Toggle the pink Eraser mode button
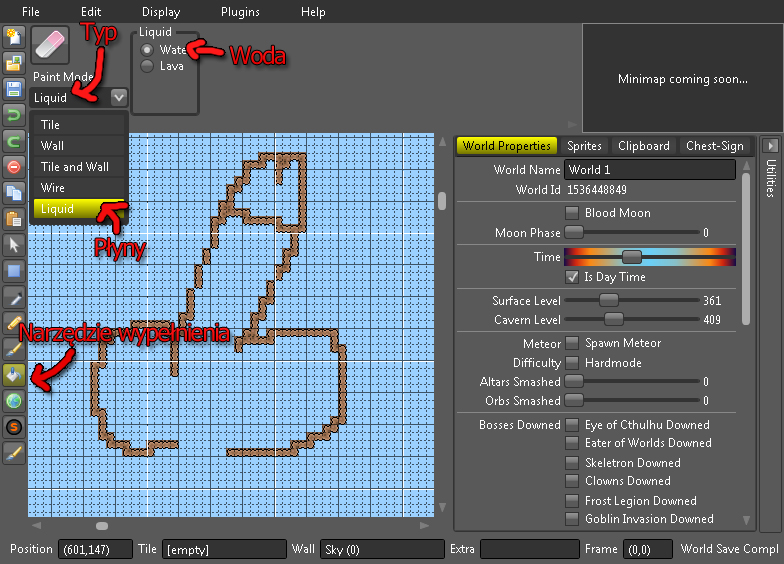 coord(50,45)
